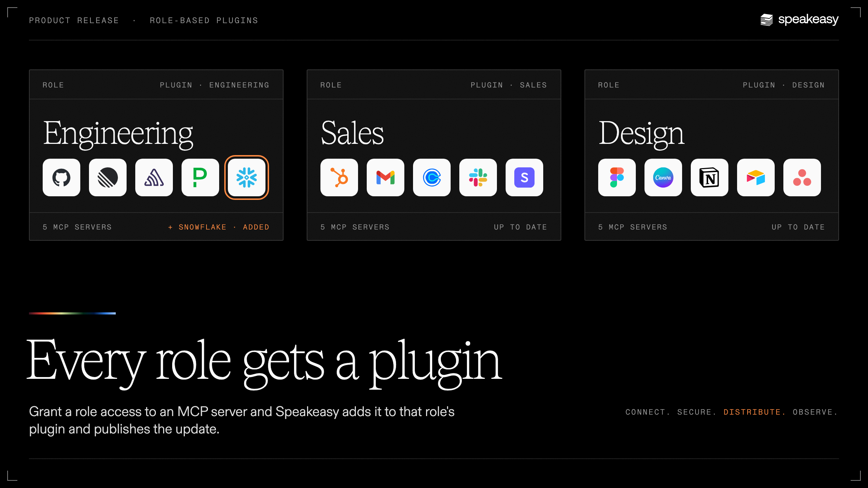
Task: Click the 'CONNECT.' word
Action: [648, 412]
